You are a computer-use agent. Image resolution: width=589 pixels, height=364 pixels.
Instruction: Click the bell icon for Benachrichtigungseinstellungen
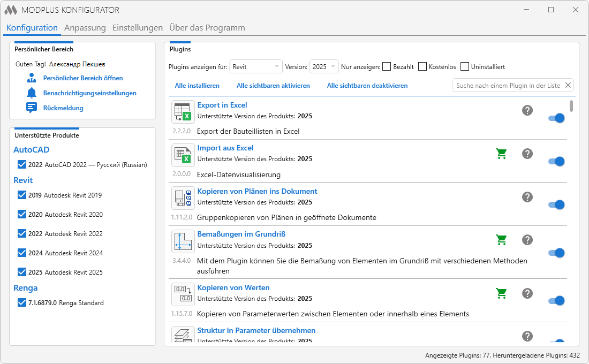(32, 93)
